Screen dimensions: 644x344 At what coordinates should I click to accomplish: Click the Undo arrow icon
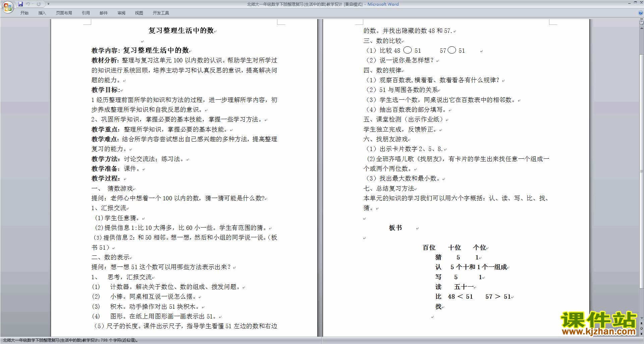(28, 4)
